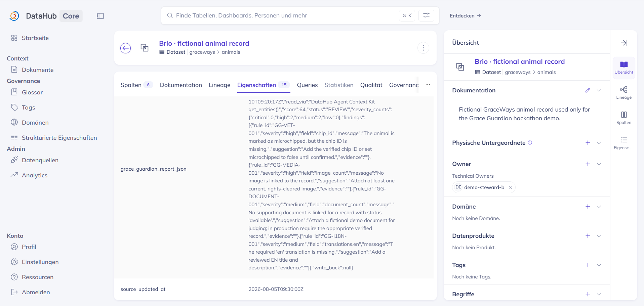The image size is (644, 306).
Task: Click the Brio title in Übersicht panel
Action: pyautogui.click(x=520, y=61)
